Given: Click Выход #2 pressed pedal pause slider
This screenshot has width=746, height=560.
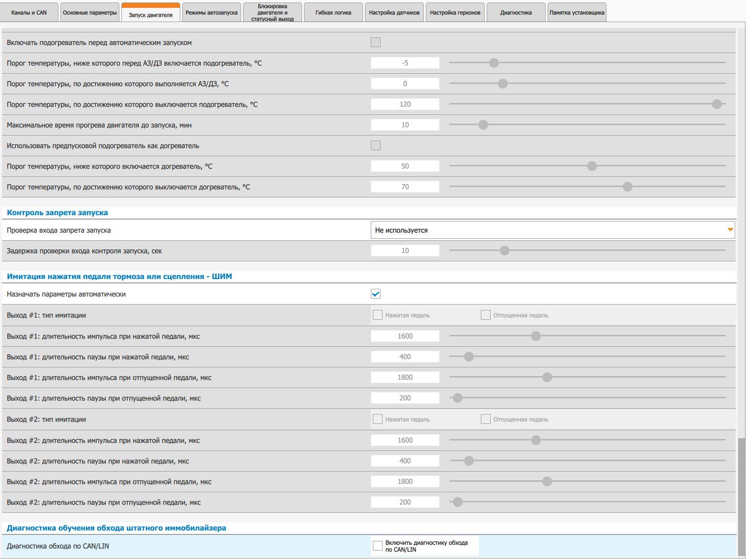Looking at the screenshot, I should point(587,461).
